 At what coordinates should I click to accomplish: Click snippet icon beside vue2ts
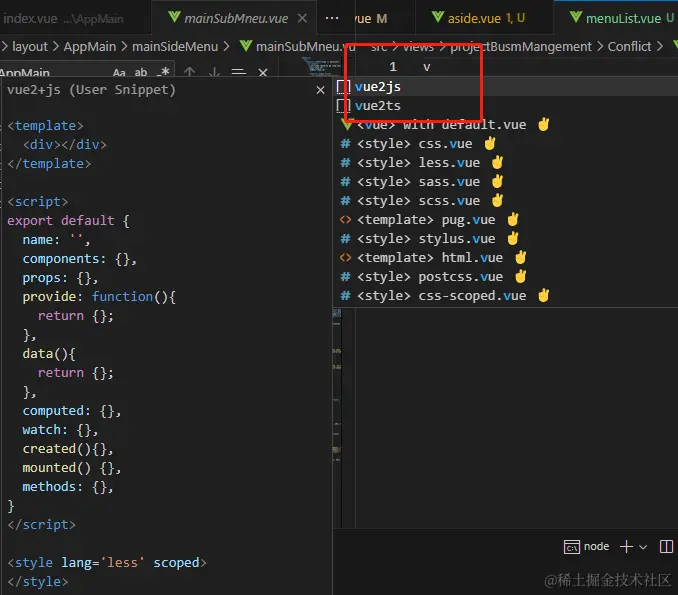click(x=343, y=106)
